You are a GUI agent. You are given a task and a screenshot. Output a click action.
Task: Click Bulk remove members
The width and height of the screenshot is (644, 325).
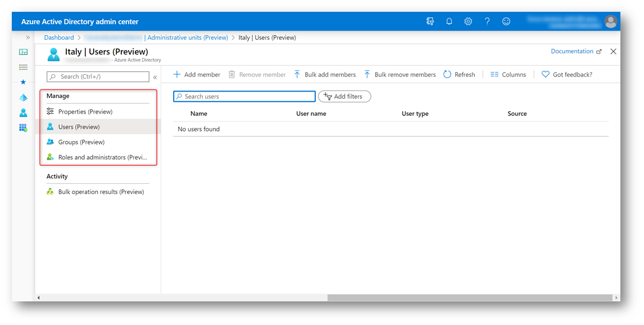400,74
